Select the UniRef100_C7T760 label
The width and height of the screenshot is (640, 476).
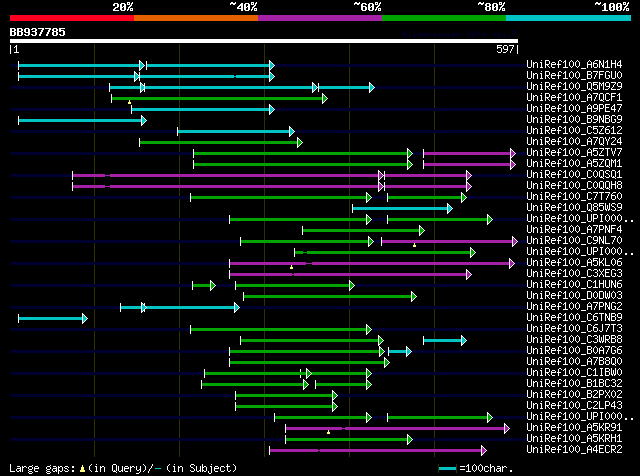pyautogui.click(x=574, y=197)
